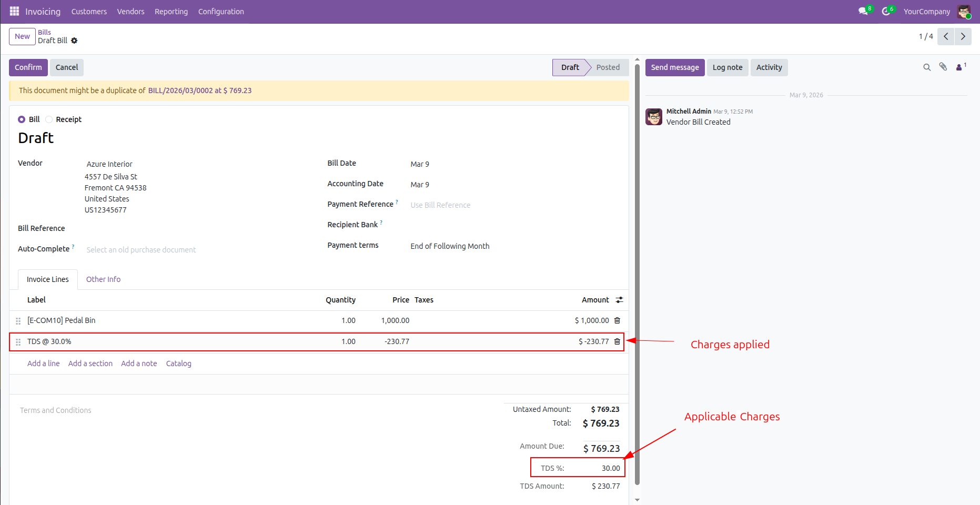Open the apps grid menu icon
Screen dimensions: 980x505
click(14, 11)
